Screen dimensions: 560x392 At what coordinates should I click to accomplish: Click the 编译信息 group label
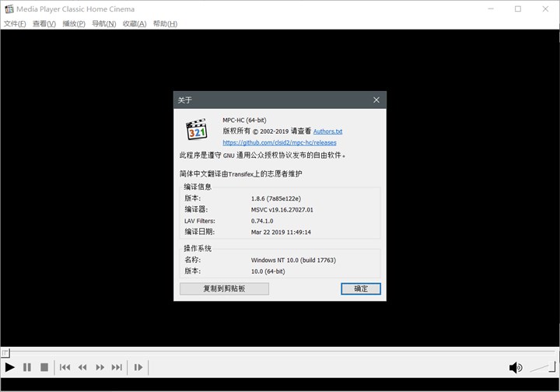pos(198,187)
